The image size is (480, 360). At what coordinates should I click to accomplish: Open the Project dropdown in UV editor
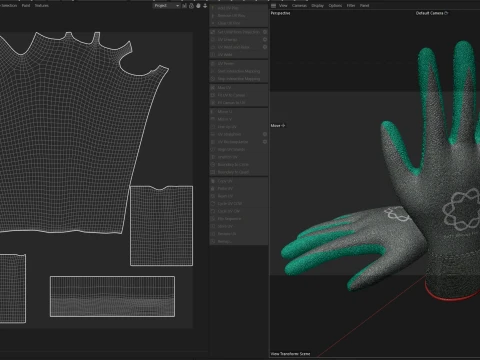click(166, 6)
